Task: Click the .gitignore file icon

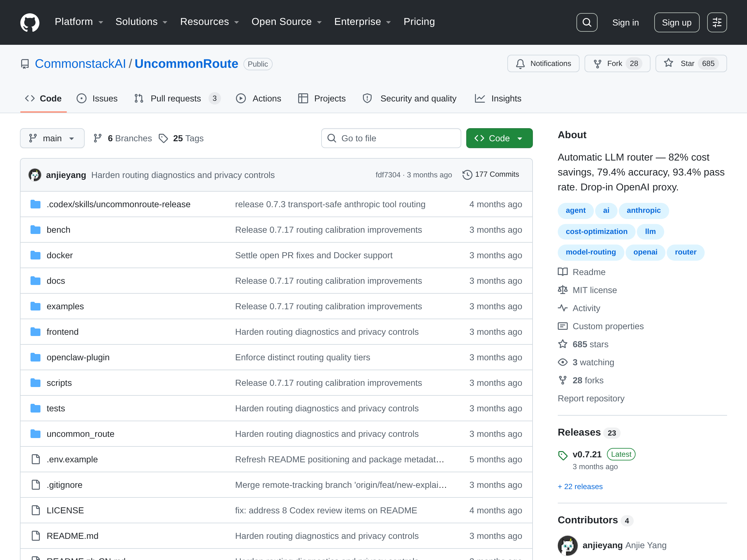Action: tap(35, 485)
